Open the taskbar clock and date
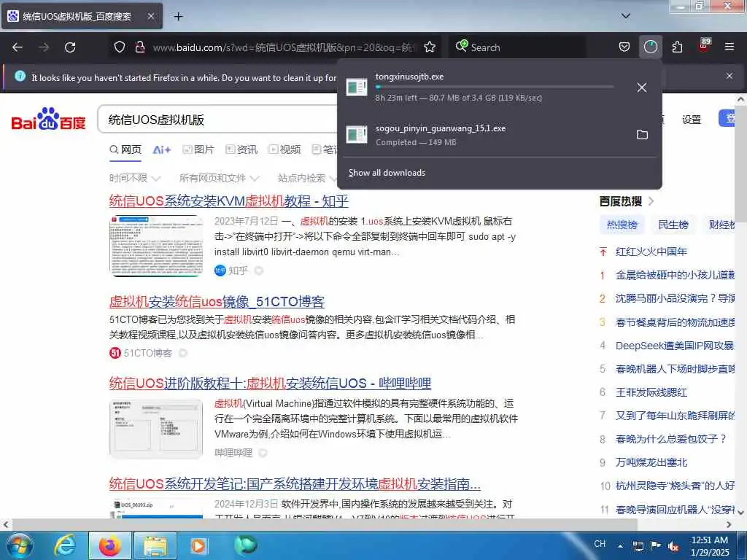 coord(710,546)
